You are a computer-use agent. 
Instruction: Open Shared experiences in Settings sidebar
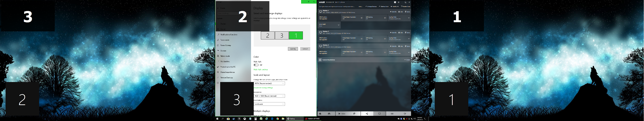tap(228, 72)
